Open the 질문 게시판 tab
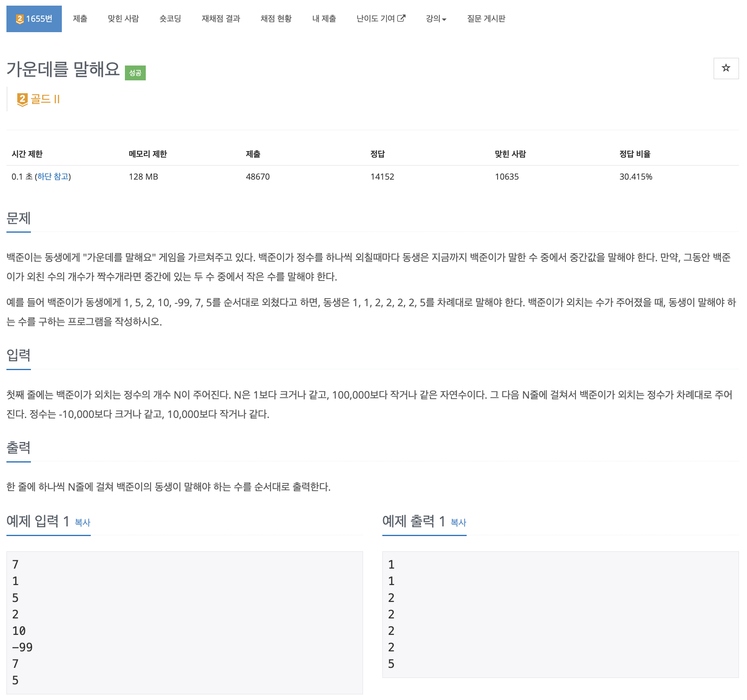 click(x=486, y=18)
